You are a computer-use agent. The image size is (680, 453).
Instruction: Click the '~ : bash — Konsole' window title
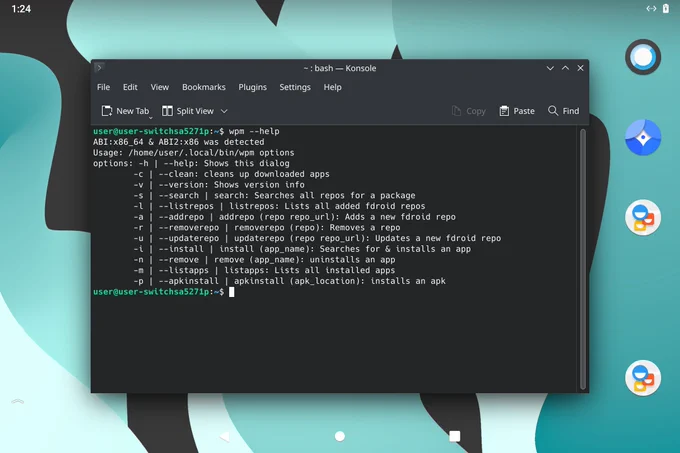(x=340, y=68)
